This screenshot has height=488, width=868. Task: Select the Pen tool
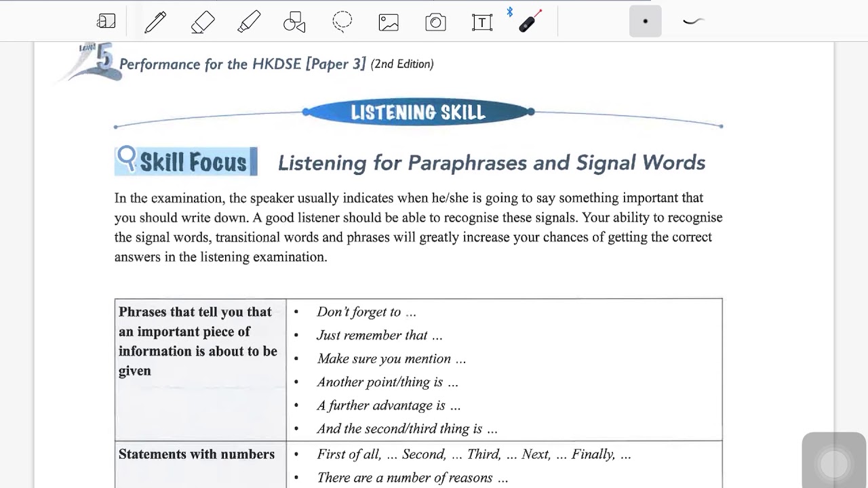coord(155,22)
